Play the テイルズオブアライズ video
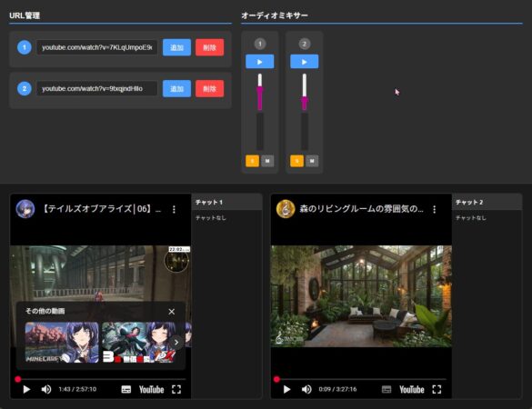 (26, 389)
